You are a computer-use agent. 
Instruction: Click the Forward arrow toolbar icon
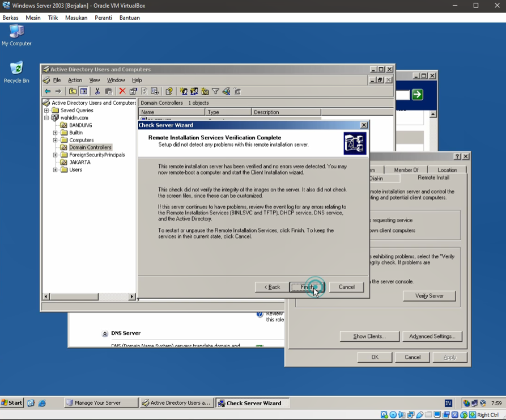pos(58,91)
